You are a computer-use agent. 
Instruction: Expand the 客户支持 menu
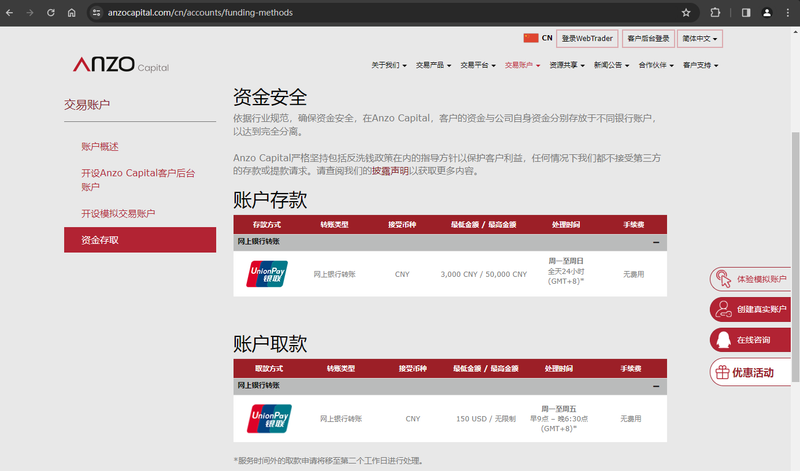coord(701,65)
